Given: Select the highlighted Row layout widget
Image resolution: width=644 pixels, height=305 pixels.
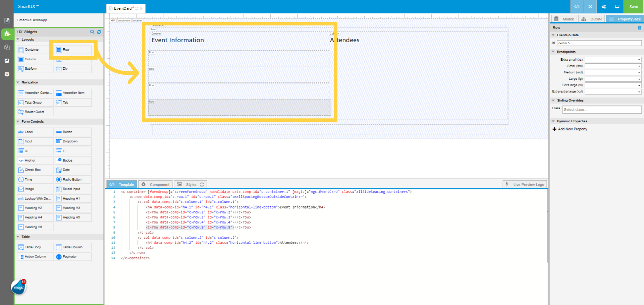Looking at the screenshot, I should pos(72,49).
